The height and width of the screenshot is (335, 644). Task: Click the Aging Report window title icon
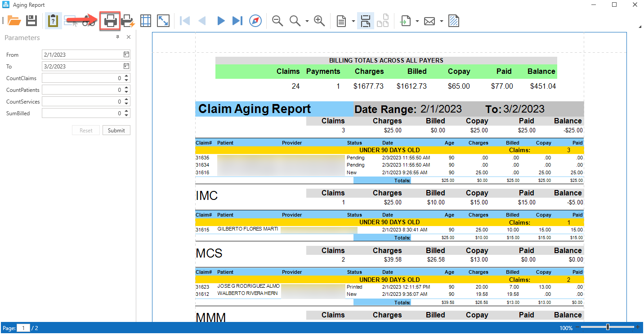tap(6, 5)
